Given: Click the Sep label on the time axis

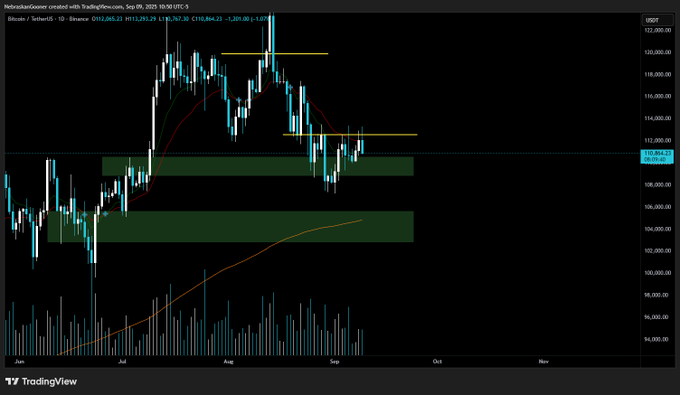Looking at the screenshot, I should [x=334, y=362].
